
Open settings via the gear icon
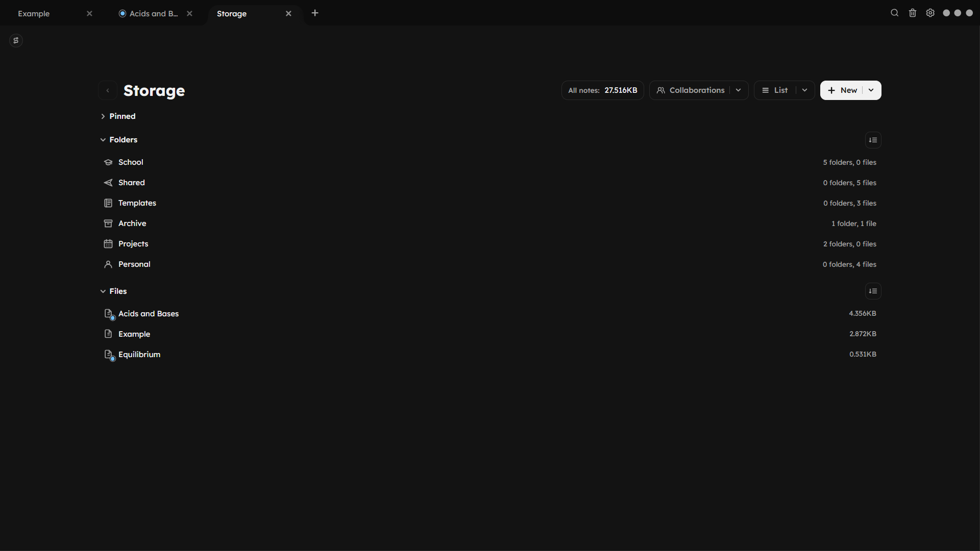click(930, 13)
